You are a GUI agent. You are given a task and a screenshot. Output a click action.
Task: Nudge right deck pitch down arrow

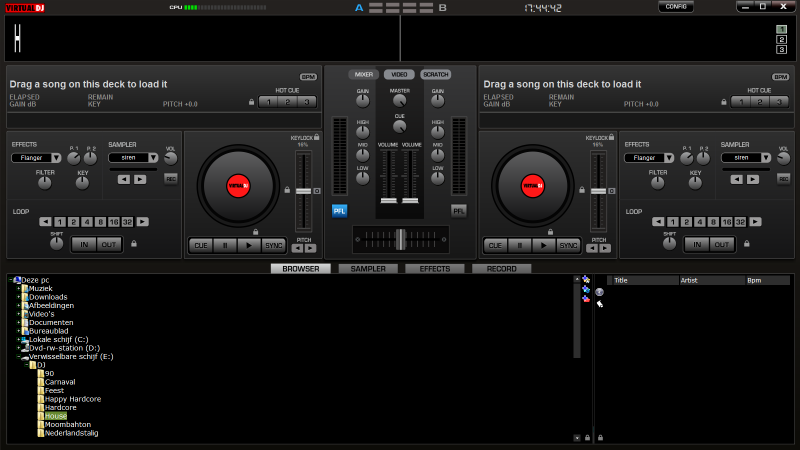click(592, 248)
